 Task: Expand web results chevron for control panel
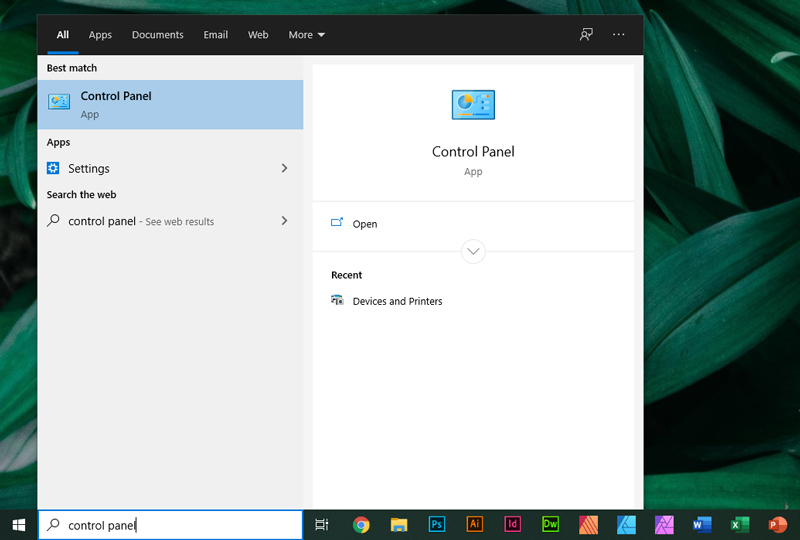point(284,220)
